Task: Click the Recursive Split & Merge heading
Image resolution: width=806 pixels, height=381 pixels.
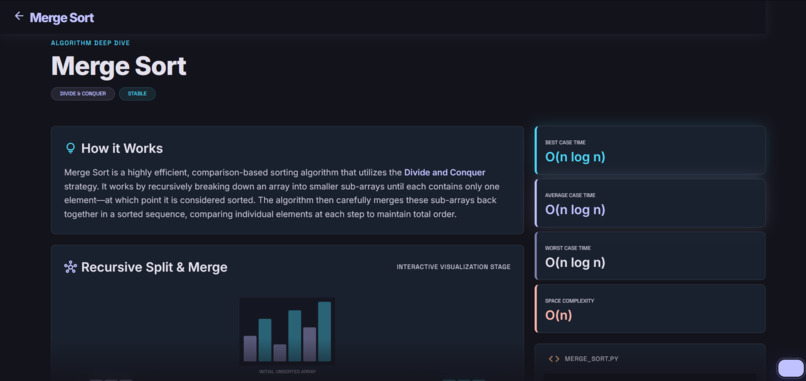Action: pyautogui.click(x=154, y=267)
